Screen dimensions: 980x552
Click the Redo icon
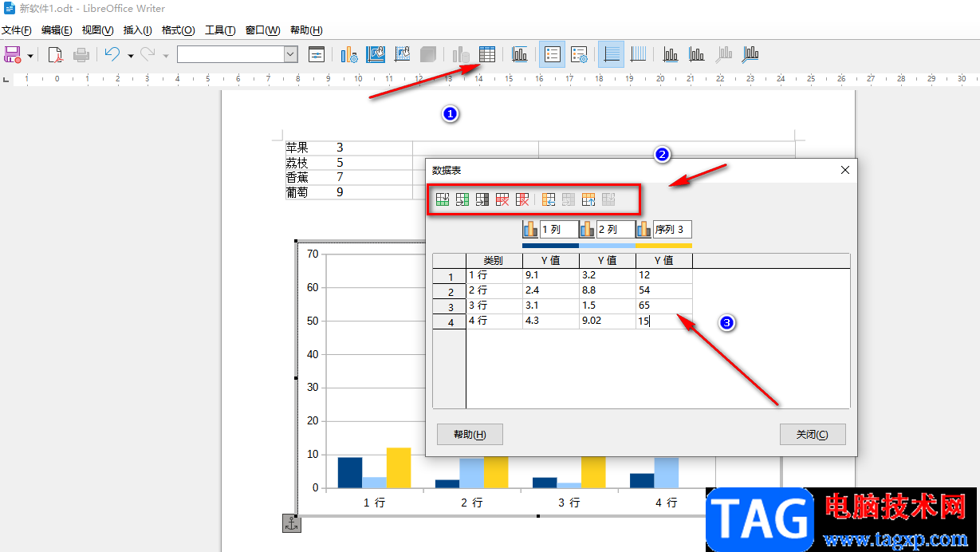(x=148, y=55)
